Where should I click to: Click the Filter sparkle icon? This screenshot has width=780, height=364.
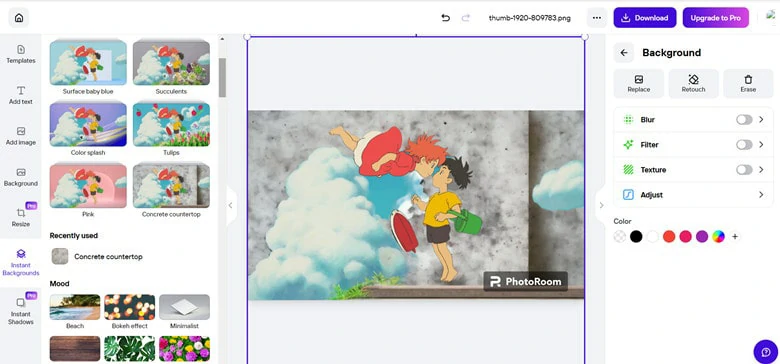[628, 145]
